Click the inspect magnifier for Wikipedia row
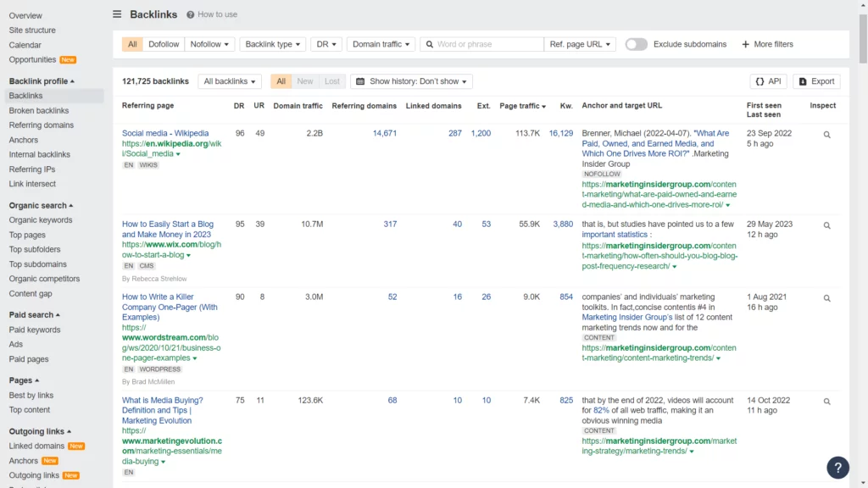 [x=826, y=135]
